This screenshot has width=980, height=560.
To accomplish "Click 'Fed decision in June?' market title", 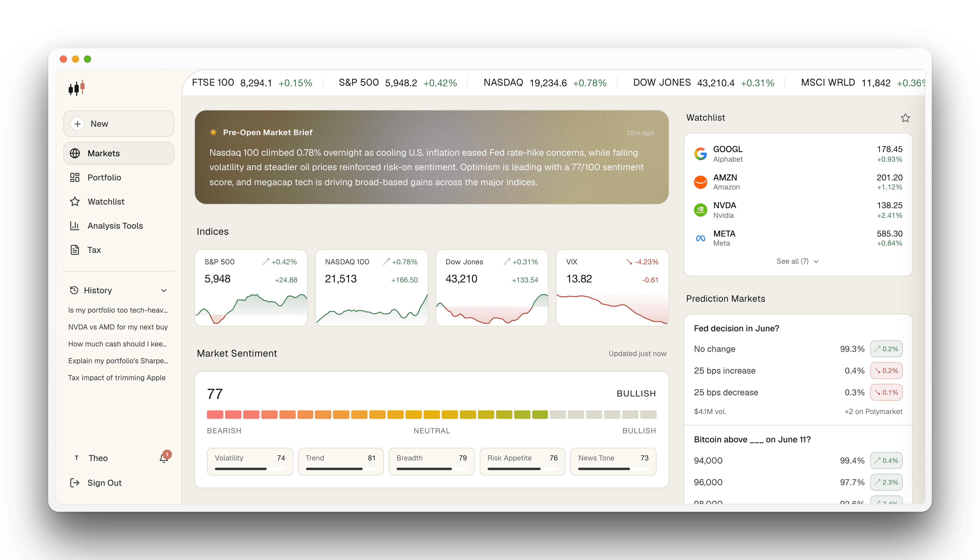I will point(736,328).
